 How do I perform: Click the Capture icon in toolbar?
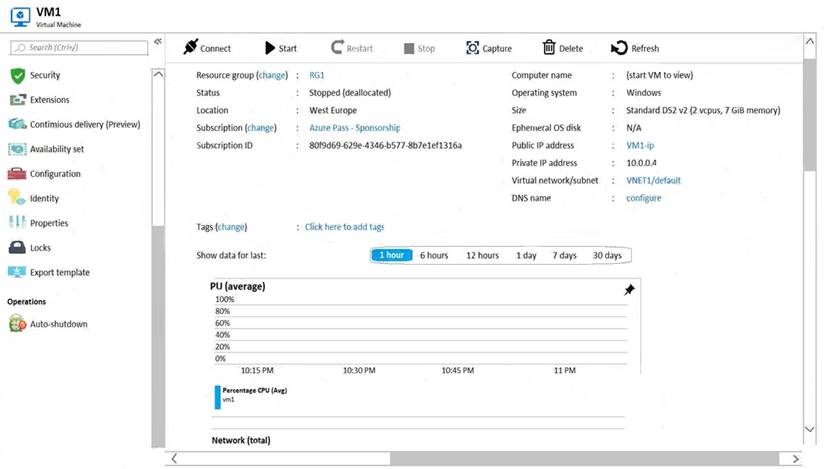click(x=472, y=48)
